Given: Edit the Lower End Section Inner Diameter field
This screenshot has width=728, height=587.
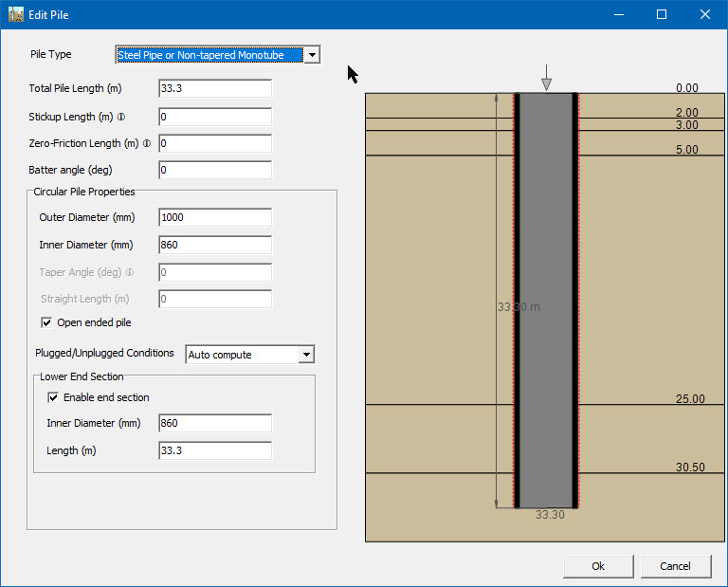Looking at the screenshot, I should pyautogui.click(x=215, y=423).
